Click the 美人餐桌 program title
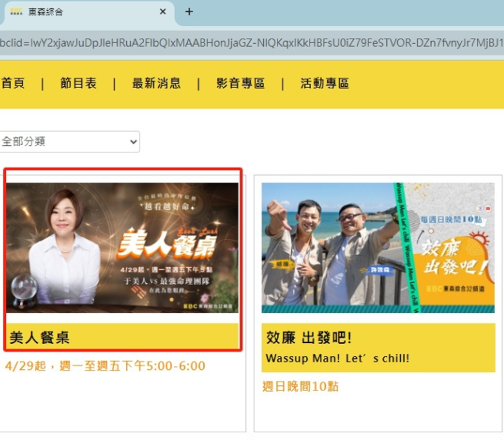The width and height of the screenshot is (504, 440). point(40,337)
